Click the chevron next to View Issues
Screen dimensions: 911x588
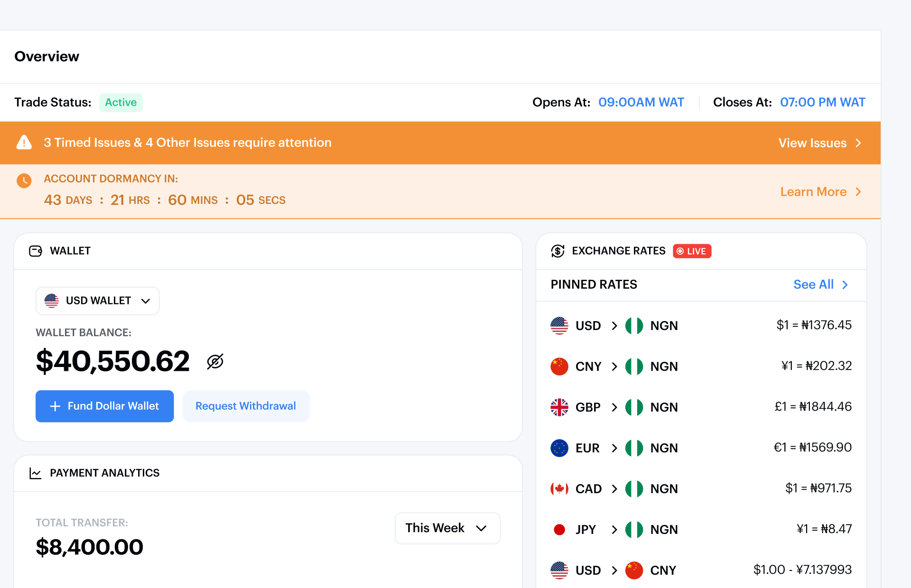858,143
